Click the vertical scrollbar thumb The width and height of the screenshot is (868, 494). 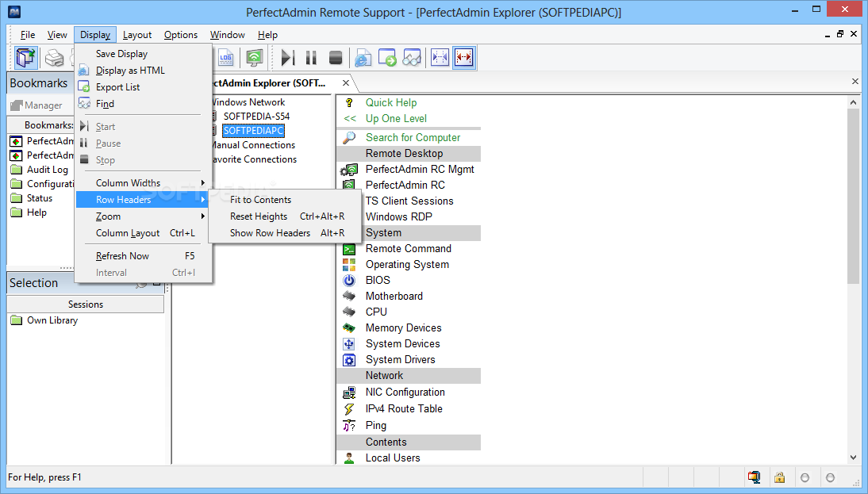pyautogui.click(x=853, y=197)
